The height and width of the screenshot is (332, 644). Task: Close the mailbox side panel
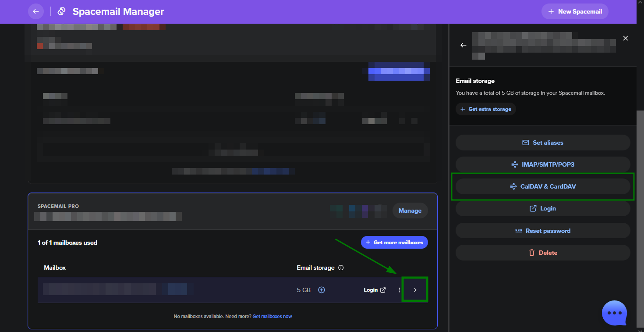[626, 38]
